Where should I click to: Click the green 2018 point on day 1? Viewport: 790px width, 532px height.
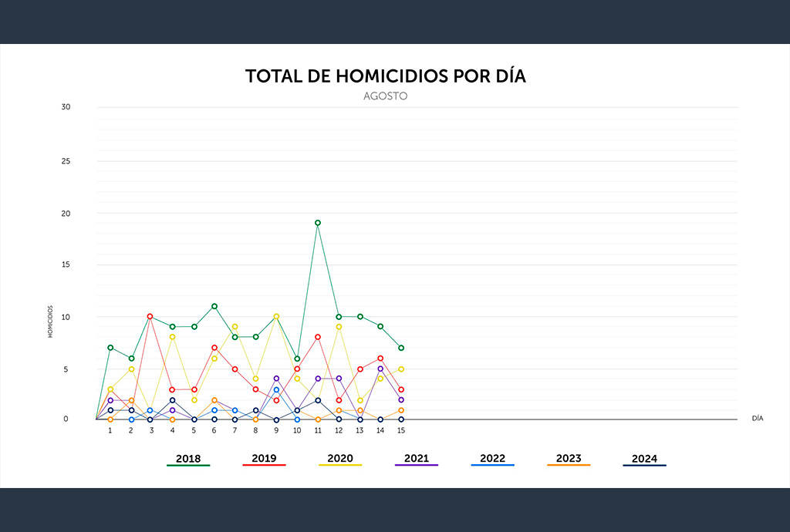[110, 348]
